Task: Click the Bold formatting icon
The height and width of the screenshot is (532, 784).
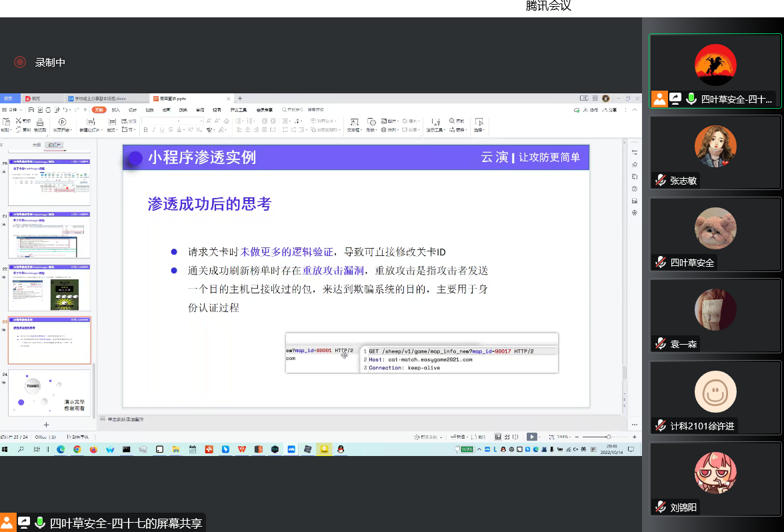Action: point(145,130)
